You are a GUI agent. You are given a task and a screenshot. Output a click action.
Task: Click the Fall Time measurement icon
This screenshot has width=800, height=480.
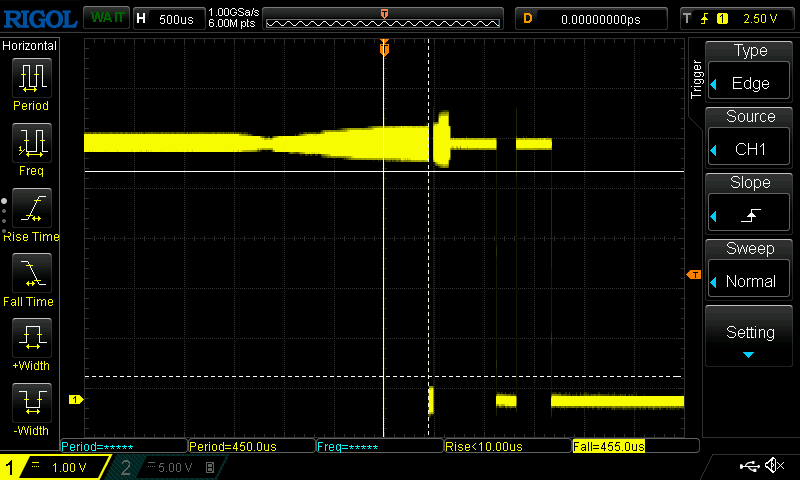point(31,273)
